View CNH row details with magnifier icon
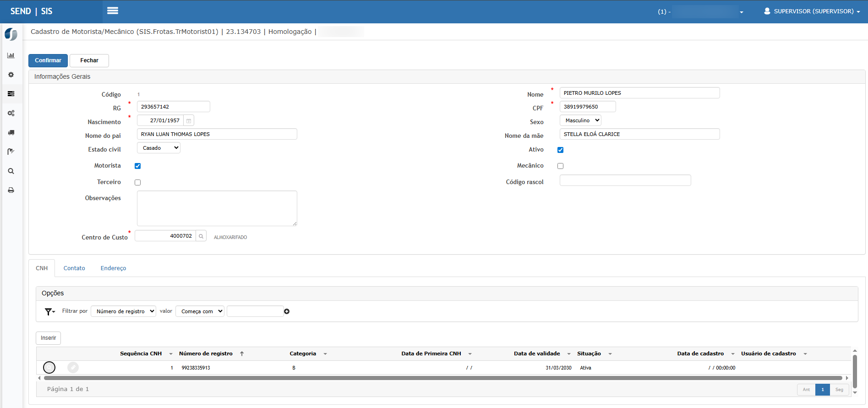The height and width of the screenshot is (408, 868). point(49,367)
